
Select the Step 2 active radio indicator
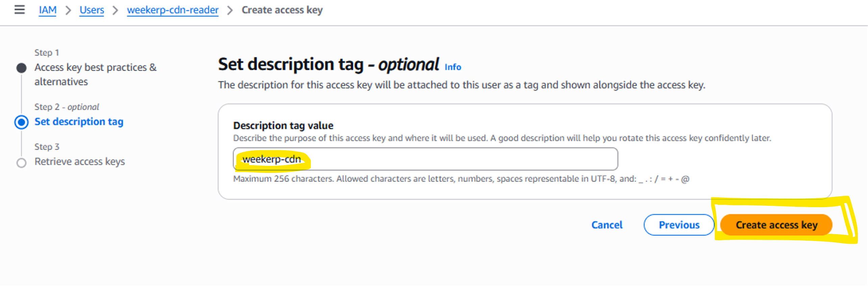(x=21, y=122)
